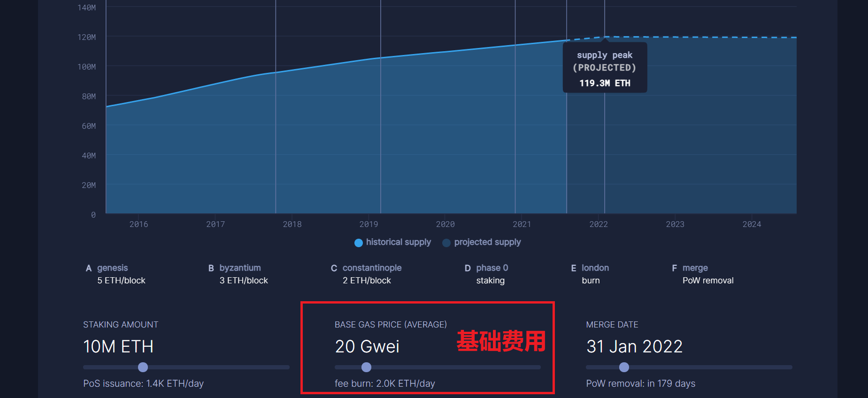Click the fee burn 2.0K ETH/day text

[385, 383]
